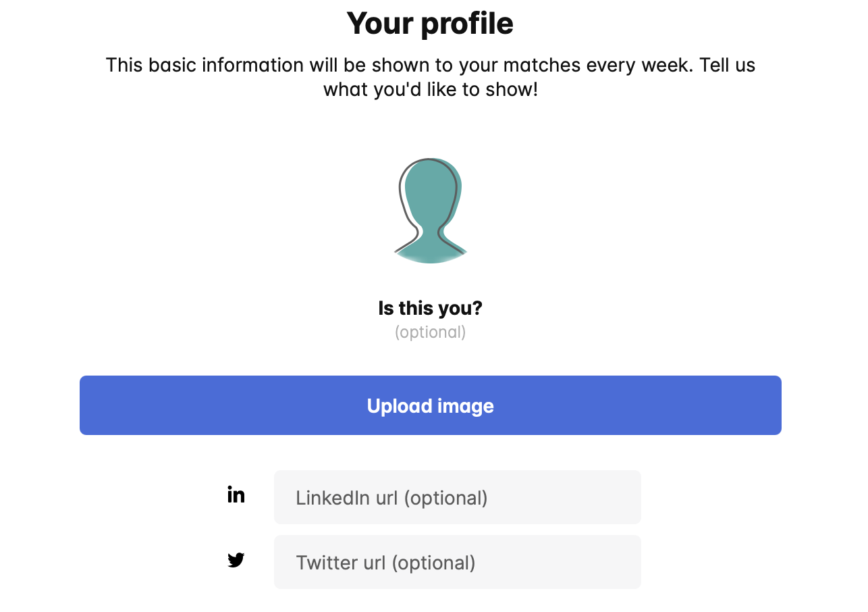
Task: Focus the Twitter url input field
Action: (457, 562)
